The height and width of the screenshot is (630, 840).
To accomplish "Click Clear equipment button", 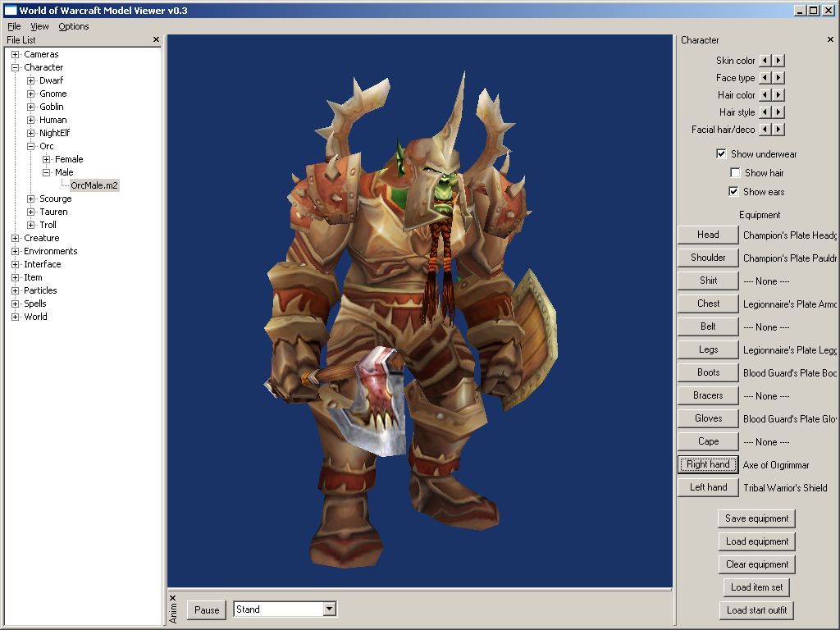I will pyautogui.click(x=757, y=564).
